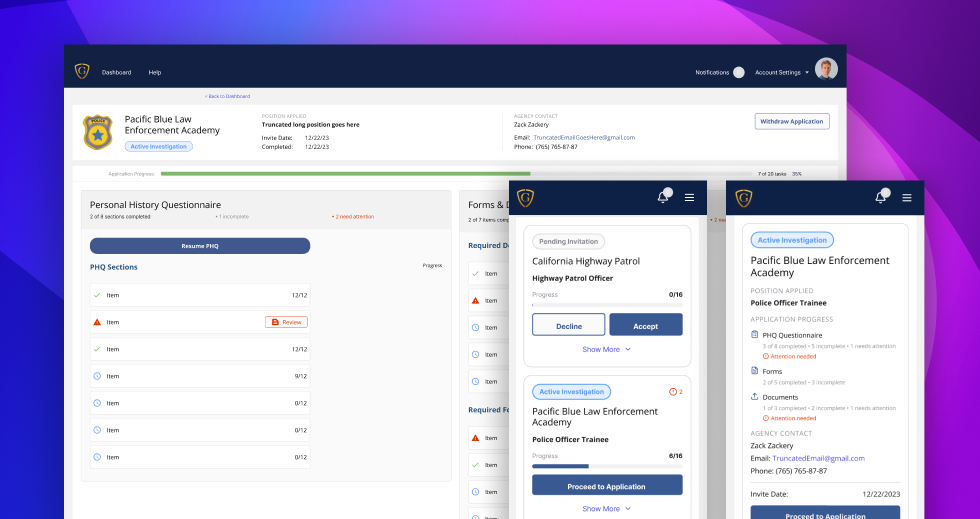The image size is (980, 519).
Task: Click the Review button on the flagged PHQ item
Action: click(x=286, y=322)
